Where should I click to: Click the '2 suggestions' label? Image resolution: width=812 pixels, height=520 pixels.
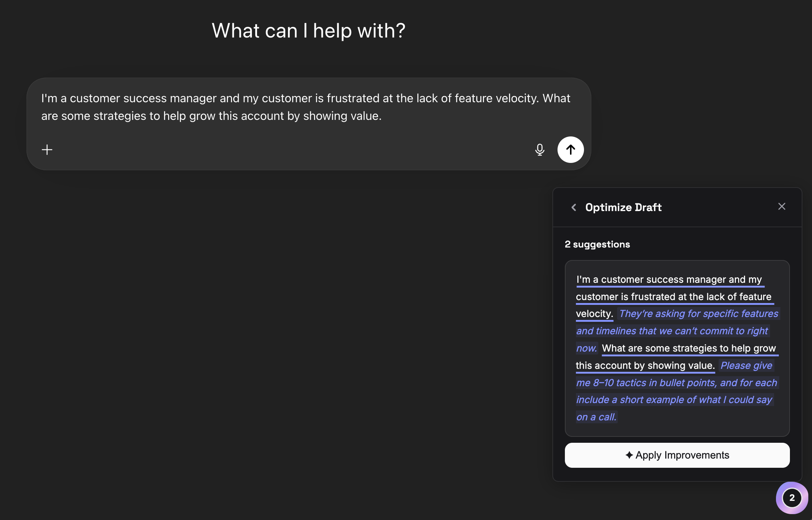[597, 245]
